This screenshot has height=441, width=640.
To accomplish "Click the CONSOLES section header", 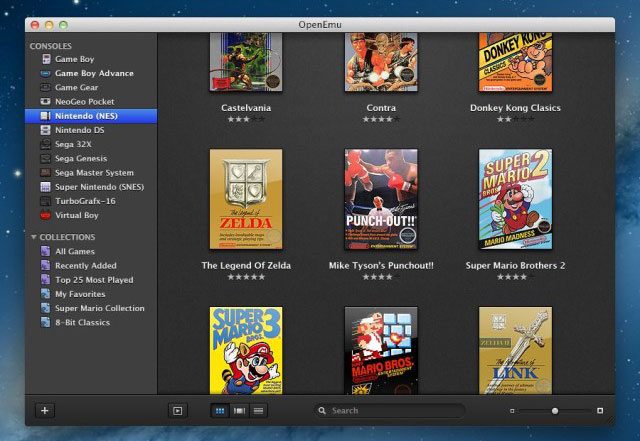I will point(51,46).
